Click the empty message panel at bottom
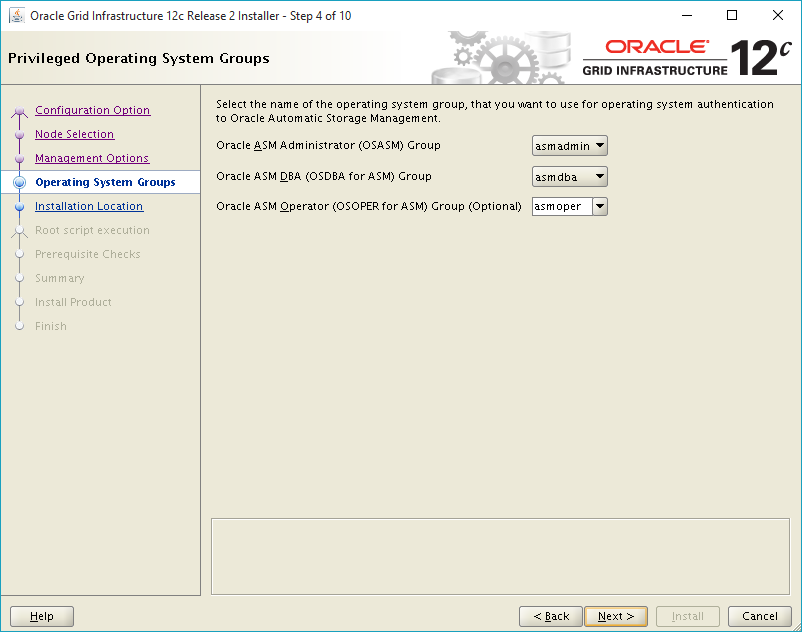This screenshot has height=632, width=802. [x=500, y=557]
